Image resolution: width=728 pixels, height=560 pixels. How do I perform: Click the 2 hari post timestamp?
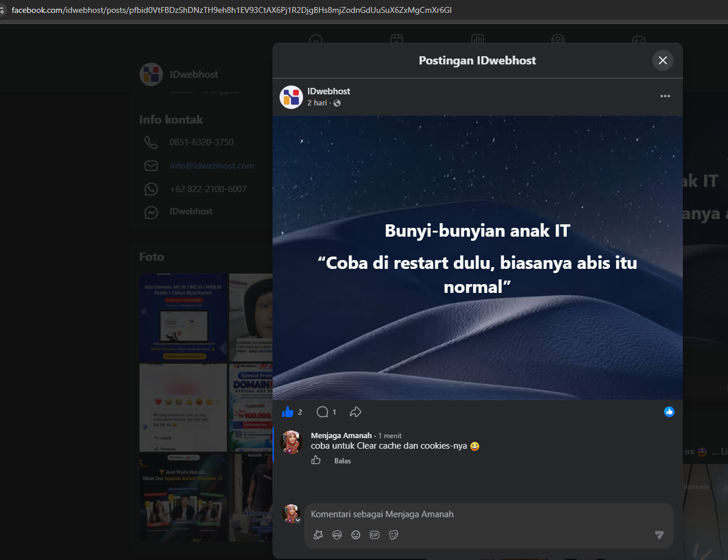317,103
